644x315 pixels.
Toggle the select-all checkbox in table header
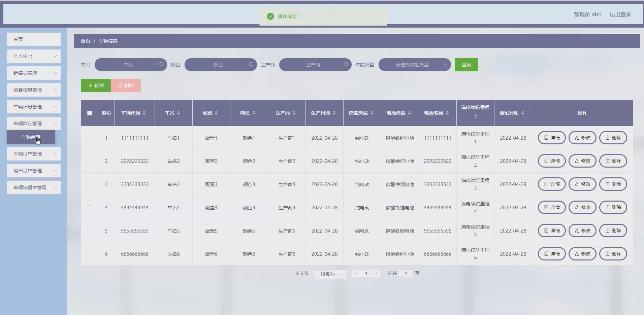[89, 113]
